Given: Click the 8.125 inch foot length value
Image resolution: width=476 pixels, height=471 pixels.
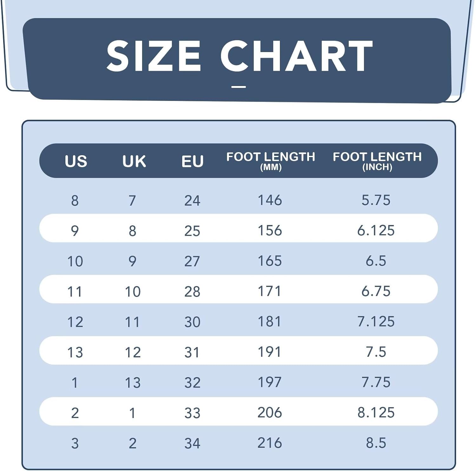Looking at the screenshot, I should click(376, 413).
